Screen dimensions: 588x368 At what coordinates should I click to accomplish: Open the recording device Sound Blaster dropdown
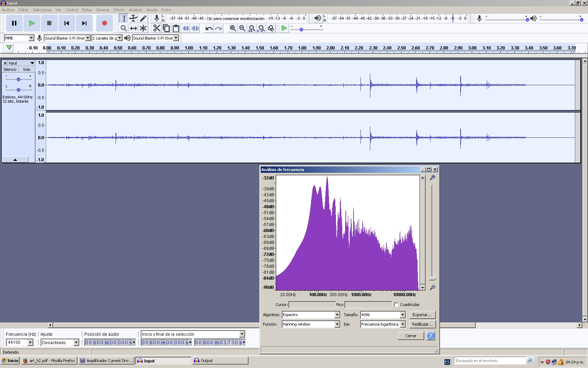[x=88, y=38]
